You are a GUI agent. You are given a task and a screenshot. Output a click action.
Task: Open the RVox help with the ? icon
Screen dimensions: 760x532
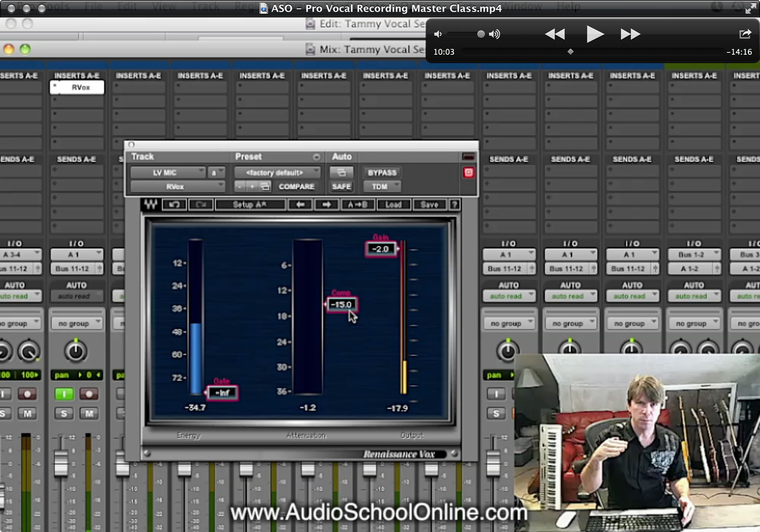(454, 204)
